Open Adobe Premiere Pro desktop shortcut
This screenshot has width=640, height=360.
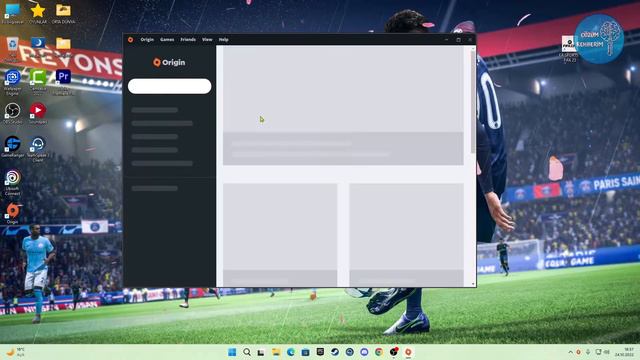click(63, 82)
